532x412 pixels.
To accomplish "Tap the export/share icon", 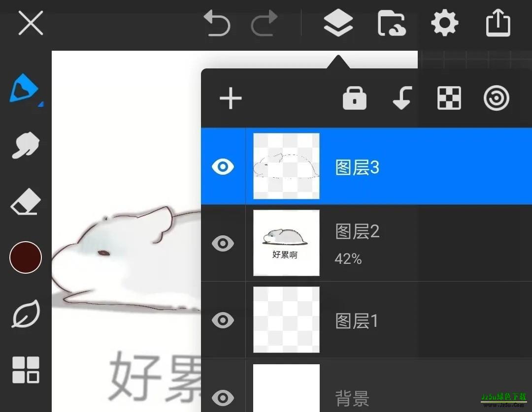I will (x=498, y=23).
